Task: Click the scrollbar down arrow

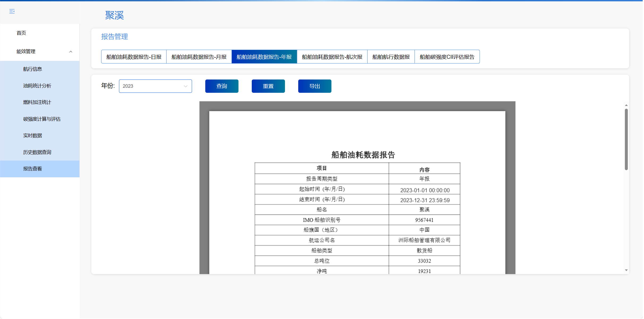Action: 626,270
